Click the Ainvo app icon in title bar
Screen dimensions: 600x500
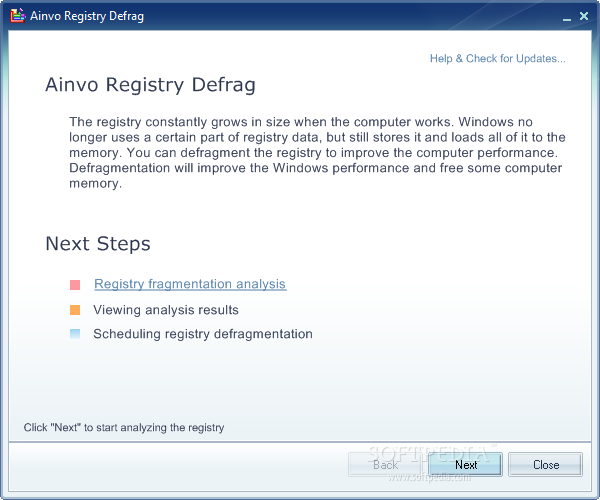[x=18, y=14]
